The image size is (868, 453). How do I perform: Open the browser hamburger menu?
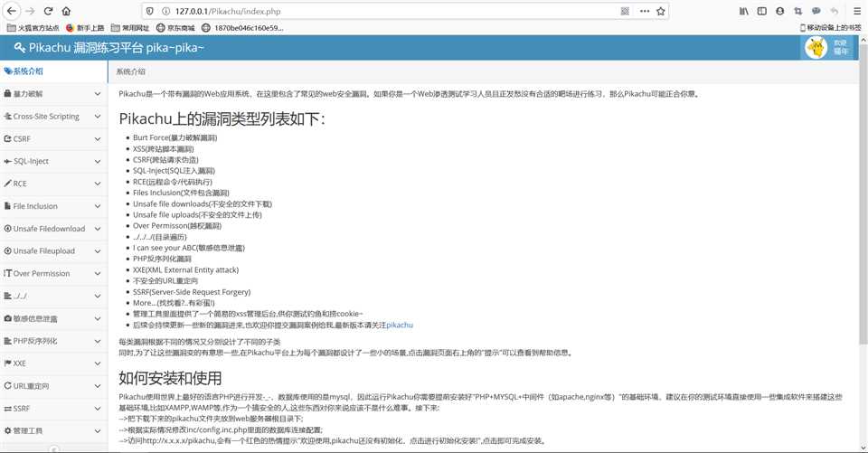(856, 11)
